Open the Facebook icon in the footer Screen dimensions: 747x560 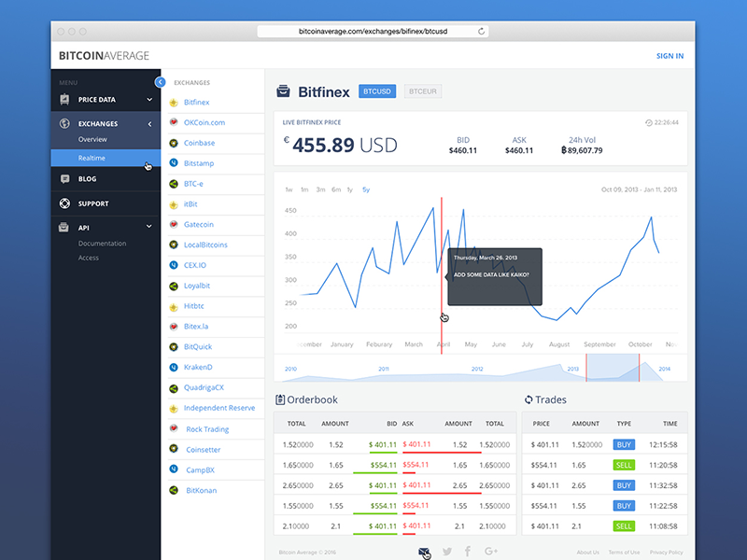pos(468,551)
